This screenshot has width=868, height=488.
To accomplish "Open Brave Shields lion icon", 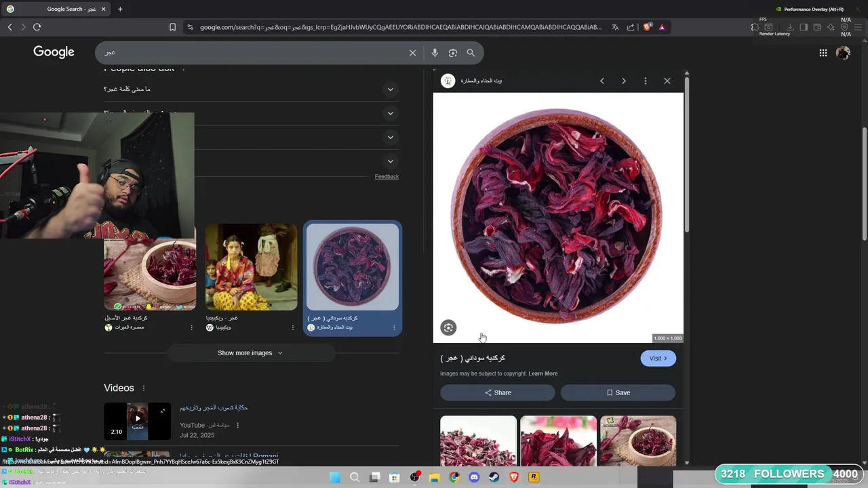I will tap(648, 27).
